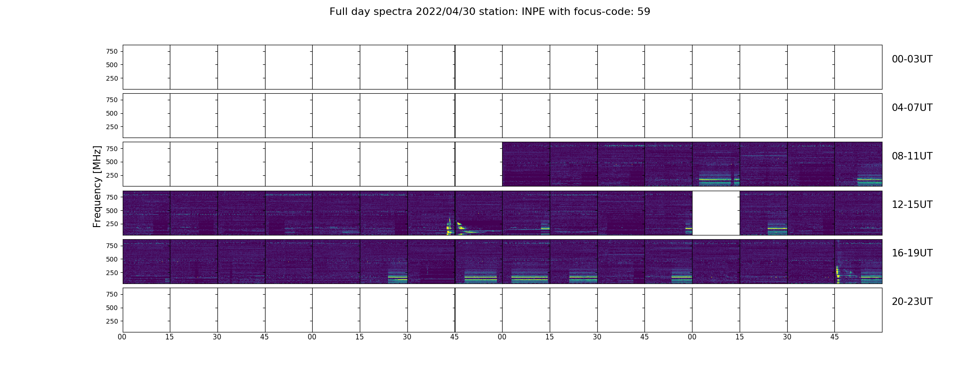The image size is (980, 373).
Task: Click the 500 tick of the 04-07UT panel
Action: coord(112,113)
